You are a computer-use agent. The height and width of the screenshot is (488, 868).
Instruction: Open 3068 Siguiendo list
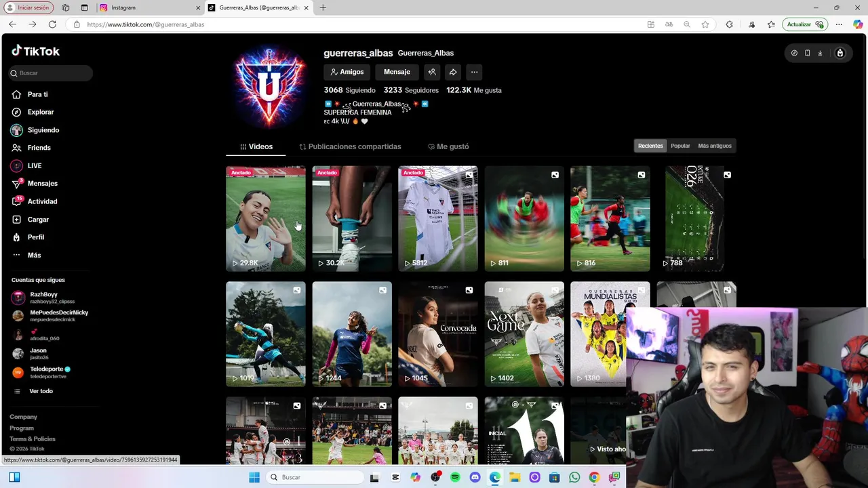click(349, 90)
